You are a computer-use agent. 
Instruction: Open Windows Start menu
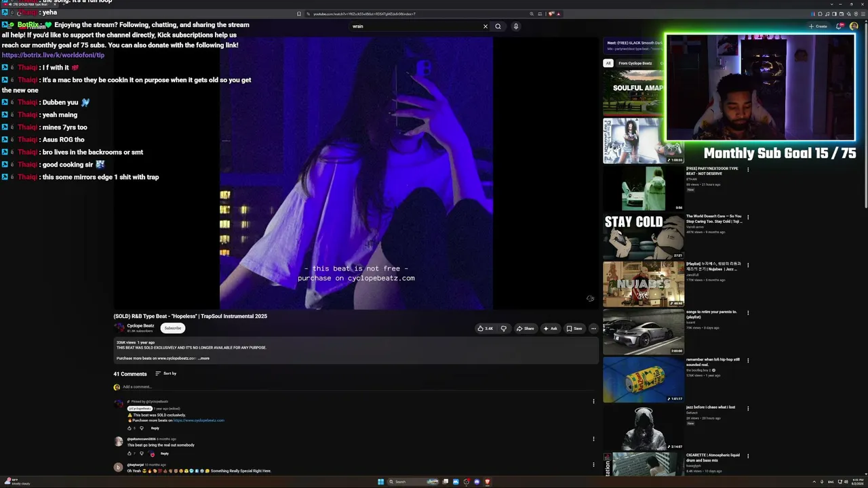tap(380, 482)
